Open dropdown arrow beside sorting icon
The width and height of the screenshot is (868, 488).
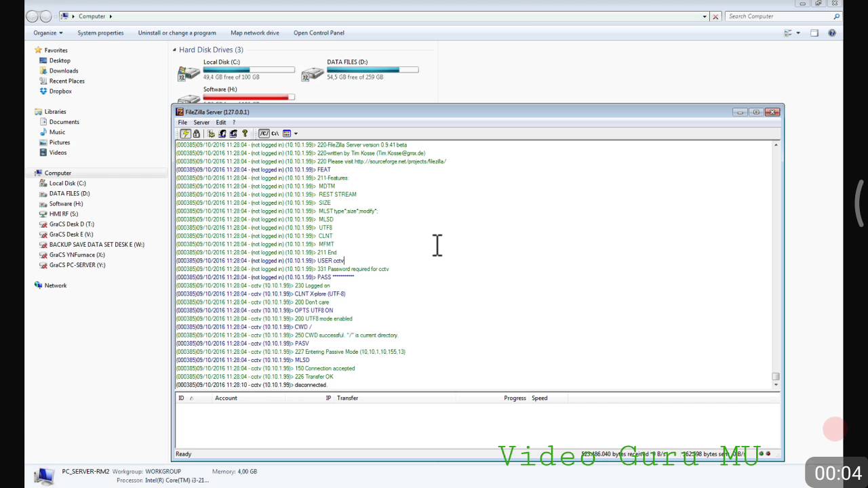pyautogui.click(x=296, y=134)
